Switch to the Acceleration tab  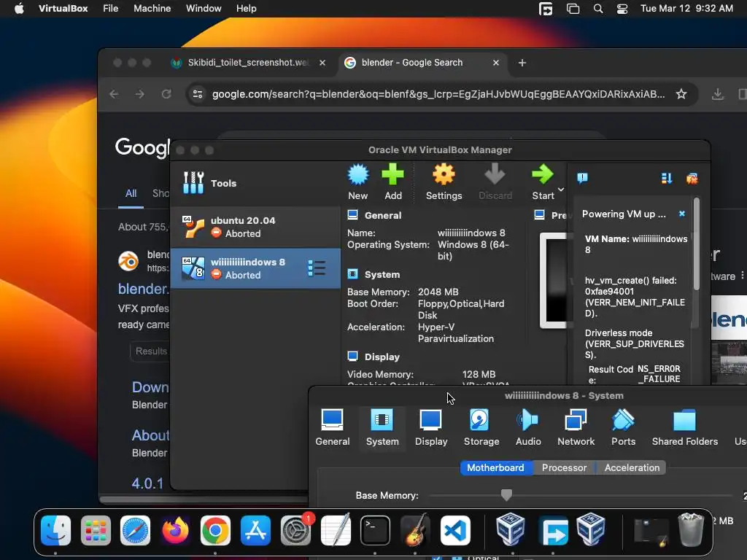tap(632, 467)
